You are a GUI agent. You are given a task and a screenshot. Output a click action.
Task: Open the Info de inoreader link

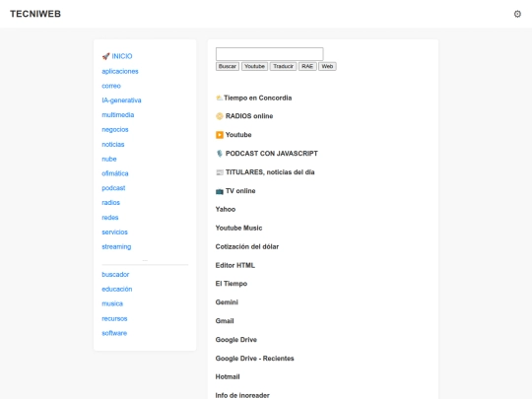pos(242,395)
